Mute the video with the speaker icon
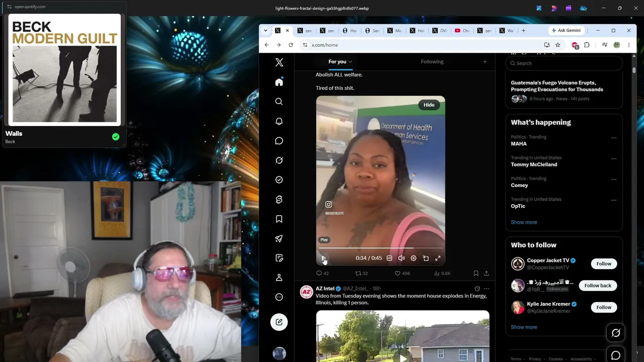This screenshot has height=362, width=644. click(401, 258)
